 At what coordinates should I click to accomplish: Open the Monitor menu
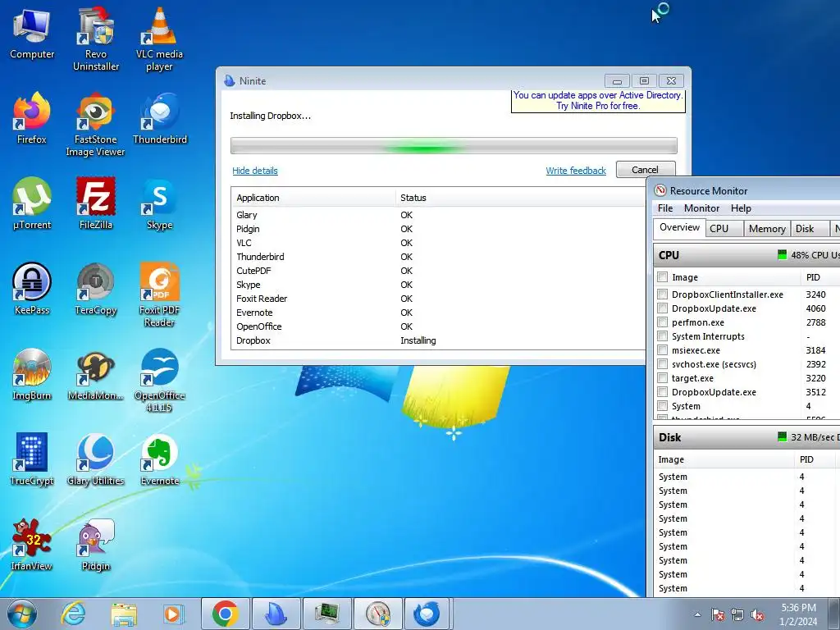point(702,208)
